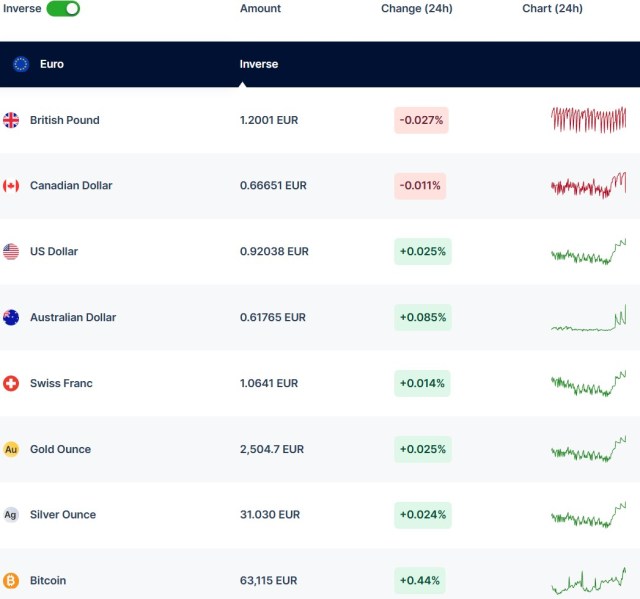Click the British Pound flag icon
This screenshot has width=640, height=599.
(11, 120)
